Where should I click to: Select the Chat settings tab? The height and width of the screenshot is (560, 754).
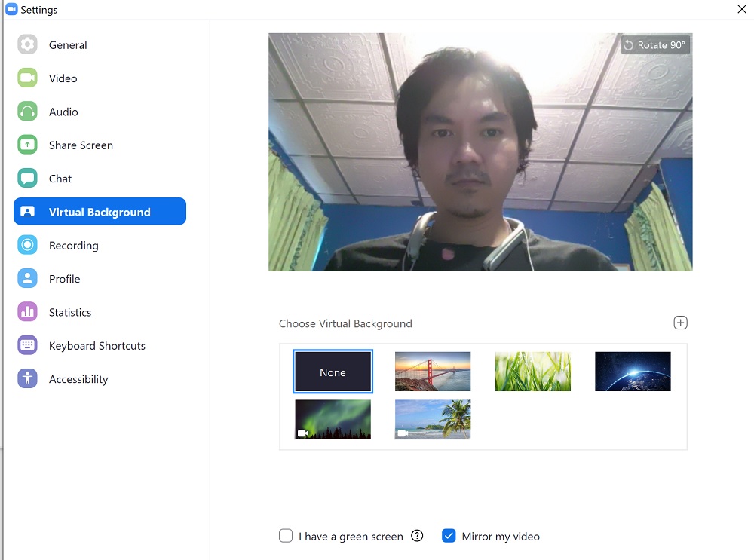pyautogui.click(x=100, y=179)
